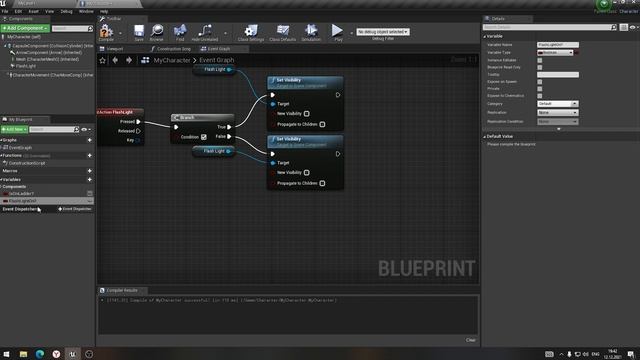This screenshot has width=640, height=360.
Task: Open Class Settings from the toolbar
Action: tap(251, 32)
